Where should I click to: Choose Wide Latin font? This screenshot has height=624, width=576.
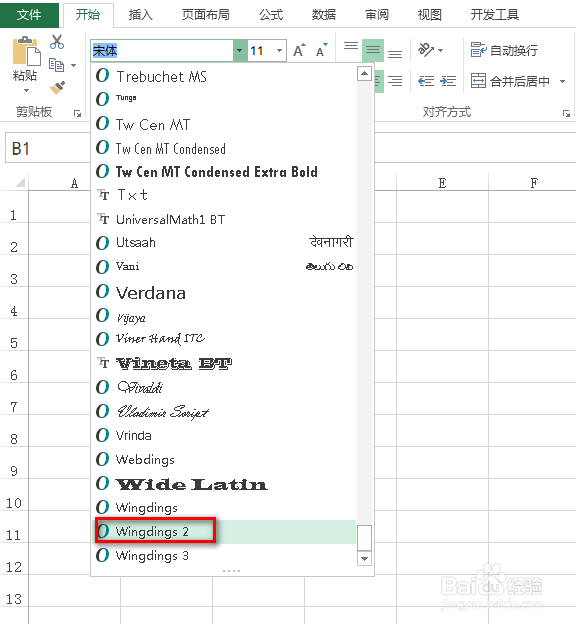[x=225, y=484]
